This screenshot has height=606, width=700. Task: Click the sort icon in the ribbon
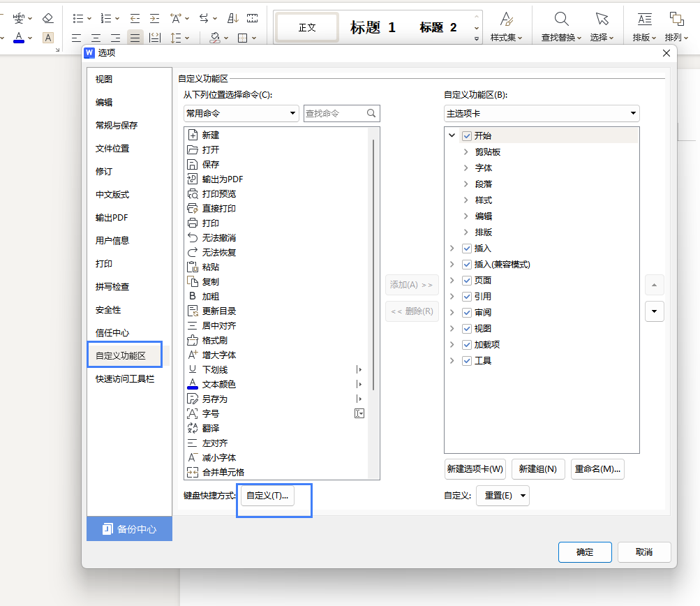click(x=232, y=18)
